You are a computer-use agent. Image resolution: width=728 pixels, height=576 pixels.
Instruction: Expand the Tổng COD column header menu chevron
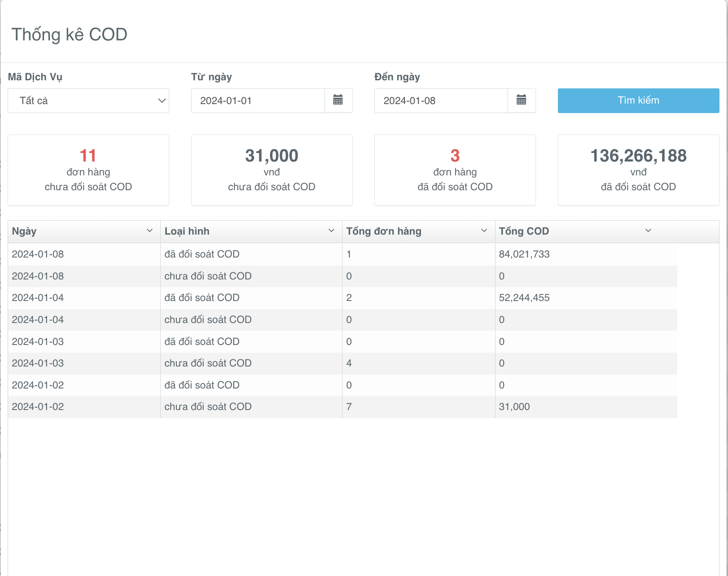[x=648, y=231]
